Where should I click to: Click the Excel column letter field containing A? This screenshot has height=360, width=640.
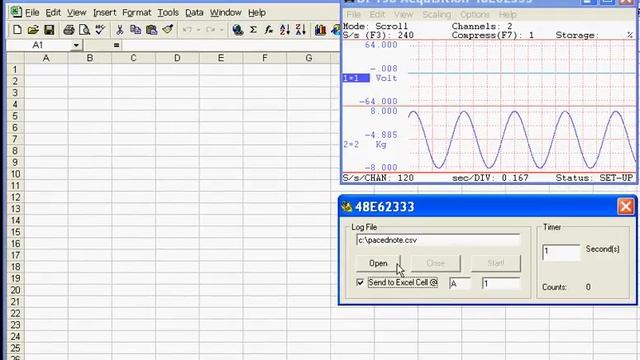tap(460, 283)
